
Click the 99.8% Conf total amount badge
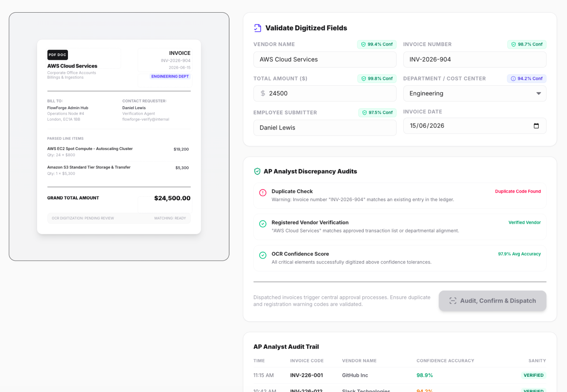coord(377,79)
